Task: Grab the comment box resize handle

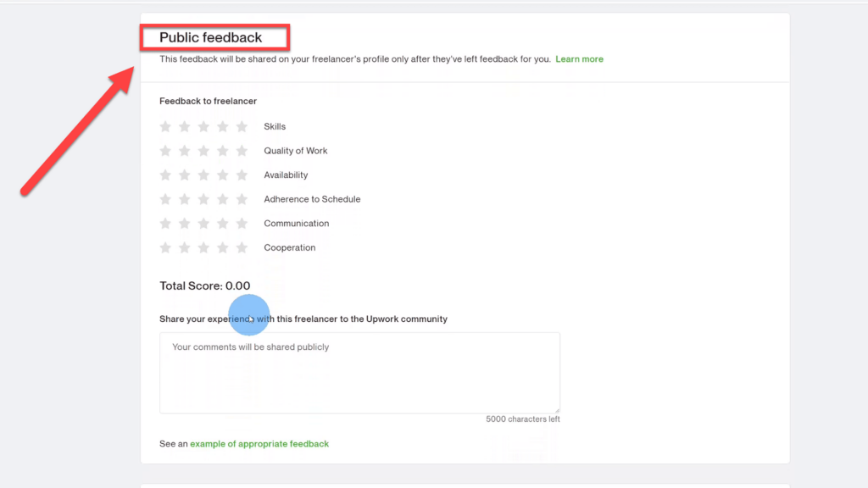Action: tap(557, 410)
